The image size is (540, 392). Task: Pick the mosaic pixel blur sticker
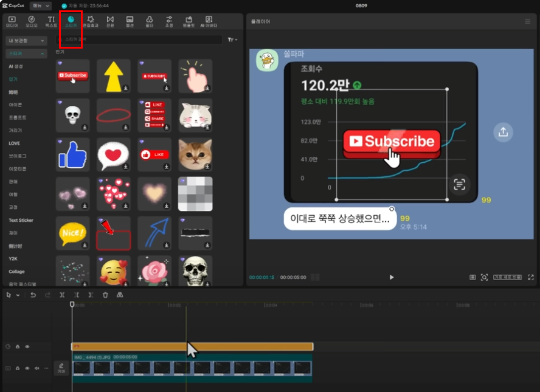click(195, 194)
